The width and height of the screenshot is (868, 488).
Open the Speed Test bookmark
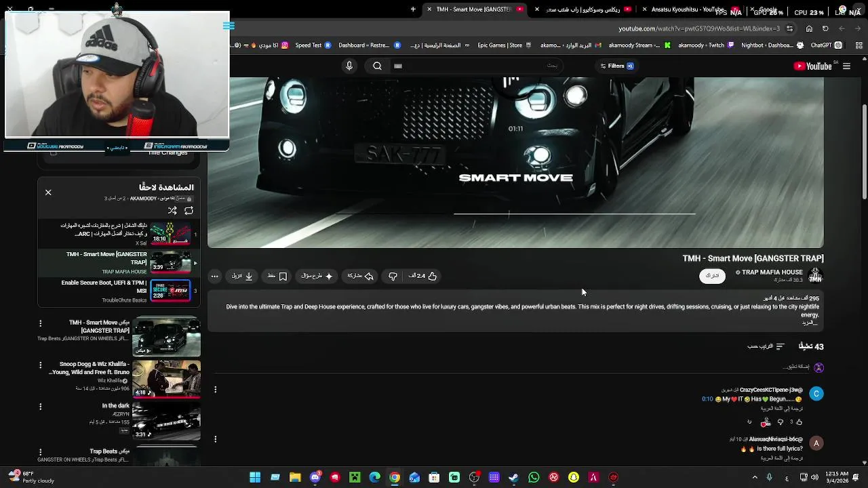312,45
